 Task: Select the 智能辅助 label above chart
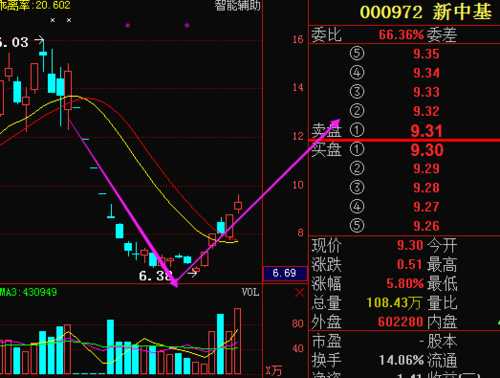coord(237,5)
